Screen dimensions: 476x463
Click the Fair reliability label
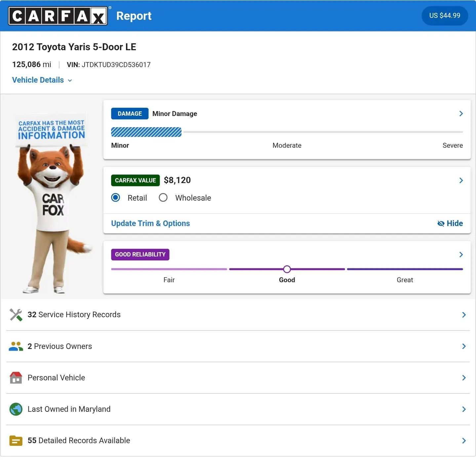coord(169,280)
